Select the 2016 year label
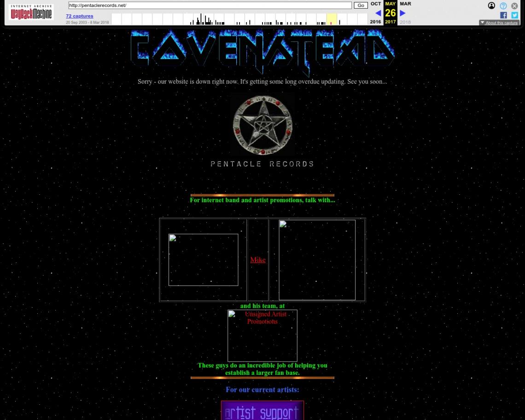525x420 pixels. click(375, 22)
